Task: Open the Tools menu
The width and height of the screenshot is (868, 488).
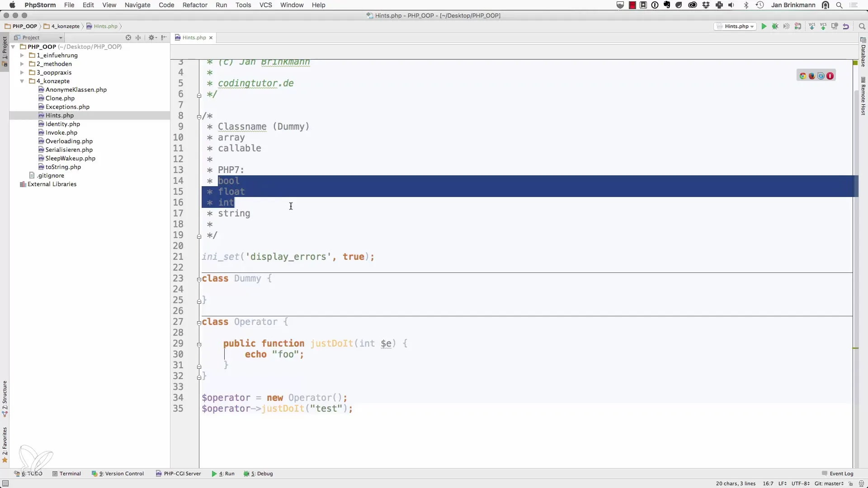Action: [x=243, y=5]
